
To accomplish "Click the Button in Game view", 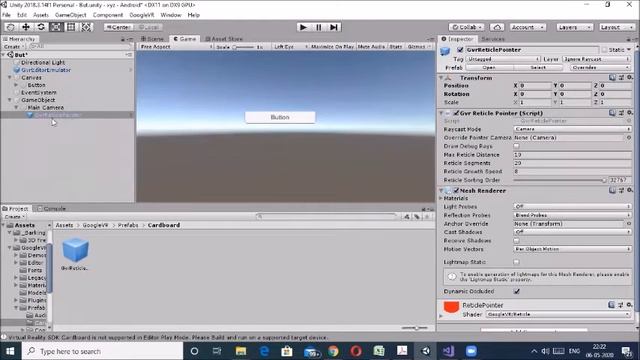I will coord(280,117).
